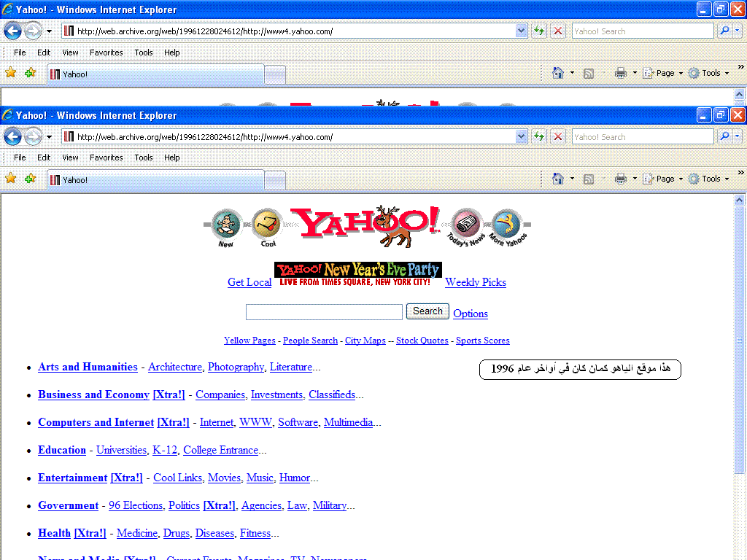Click page scrollbar thumb in front window
The height and width of the screenshot is (560, 747).
pyautogui.click(x=739, y=340)
